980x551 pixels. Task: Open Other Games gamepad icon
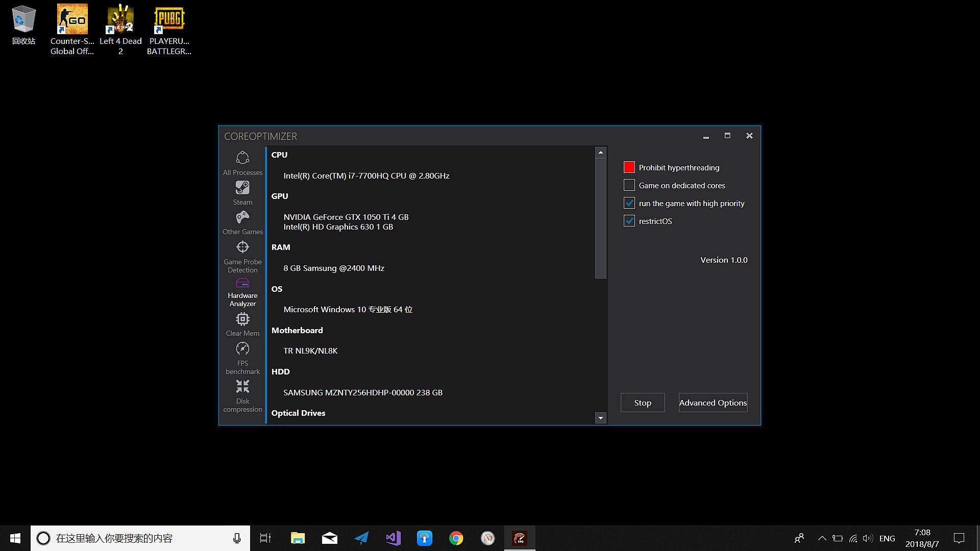tap(242, 218)
